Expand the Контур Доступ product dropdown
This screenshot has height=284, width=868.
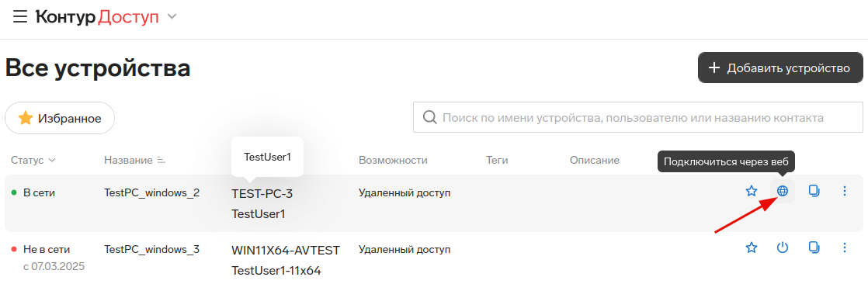[x=172, y=17]
